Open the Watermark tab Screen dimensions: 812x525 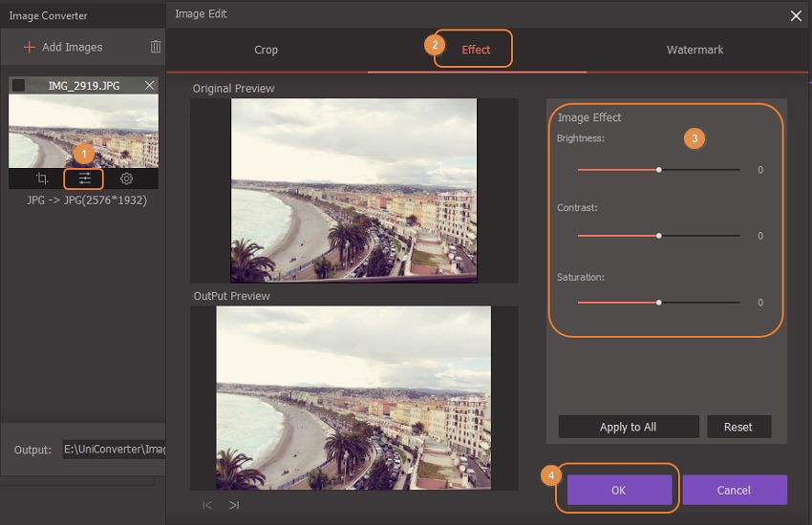pos(694,50)
